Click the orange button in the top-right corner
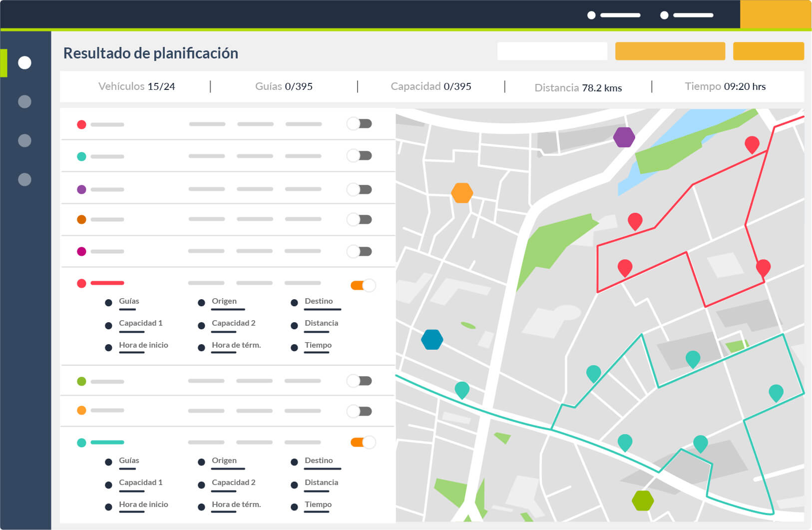Screen dimensions: 812x530 coord(776,14)
